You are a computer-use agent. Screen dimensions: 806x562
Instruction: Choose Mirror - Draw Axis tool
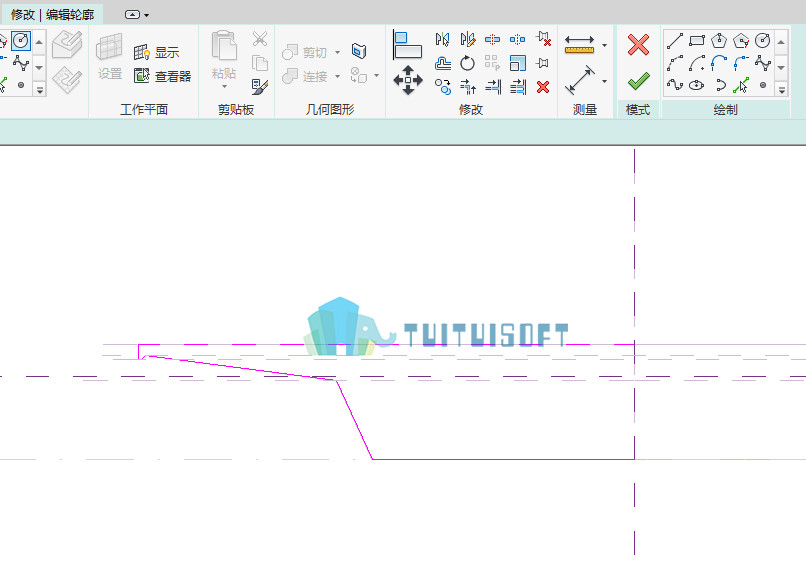coord(467,39)
